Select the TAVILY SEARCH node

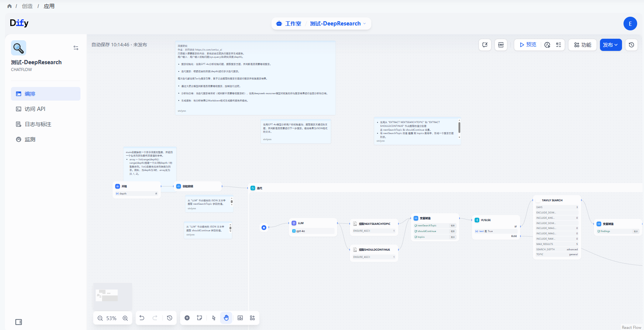pos(557,227)
